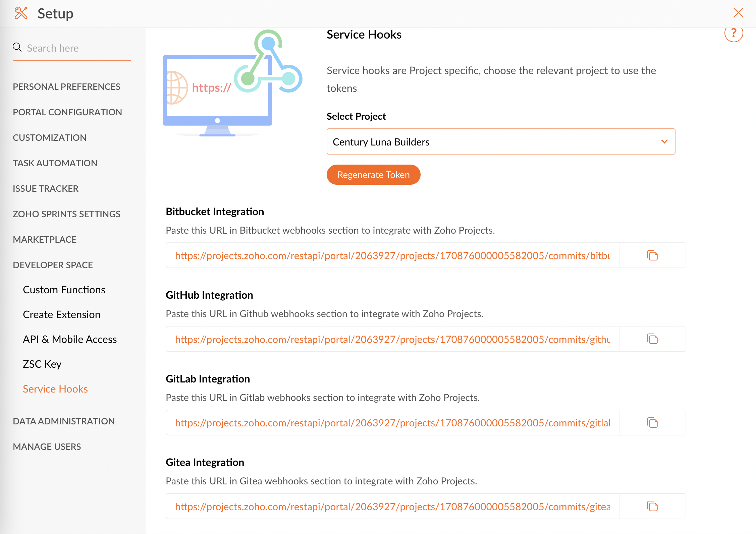This screenshot has width=756, height=534.
Task: Copy the GitHub webhook URL
Action: click(652, 339)
